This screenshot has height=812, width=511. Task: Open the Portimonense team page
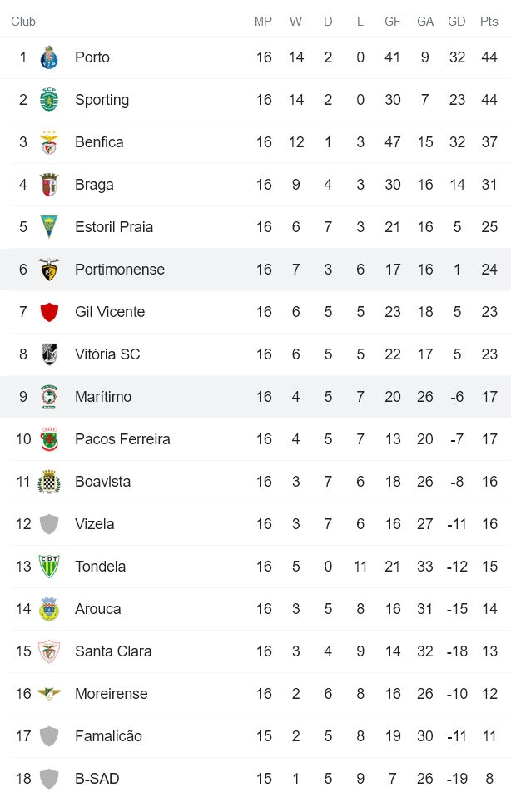pos(119,269)
